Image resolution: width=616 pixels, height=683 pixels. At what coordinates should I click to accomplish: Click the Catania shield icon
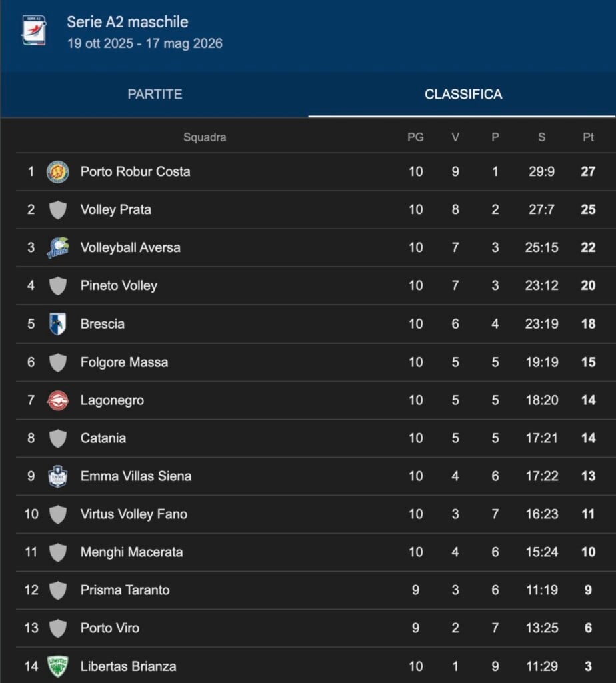click(57, 438)
